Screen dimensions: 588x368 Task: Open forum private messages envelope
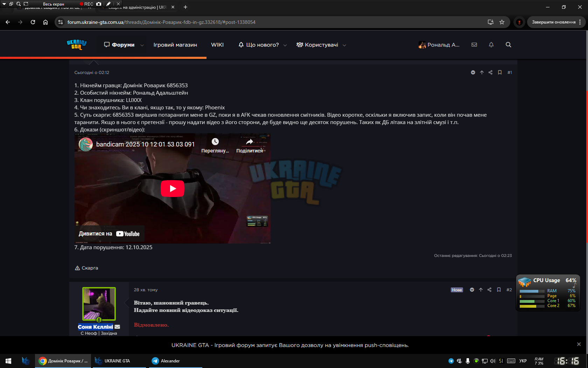[x=474, y=45]
